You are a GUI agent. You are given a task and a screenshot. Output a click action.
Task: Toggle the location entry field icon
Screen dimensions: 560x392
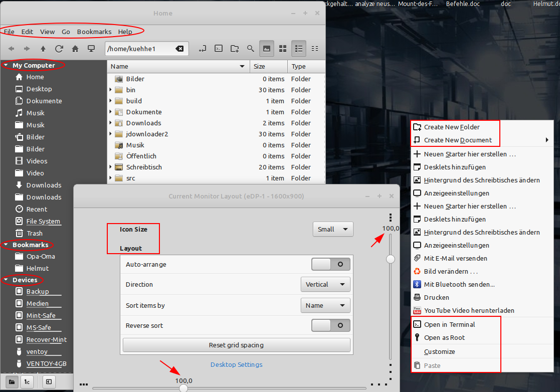(203, 49)
